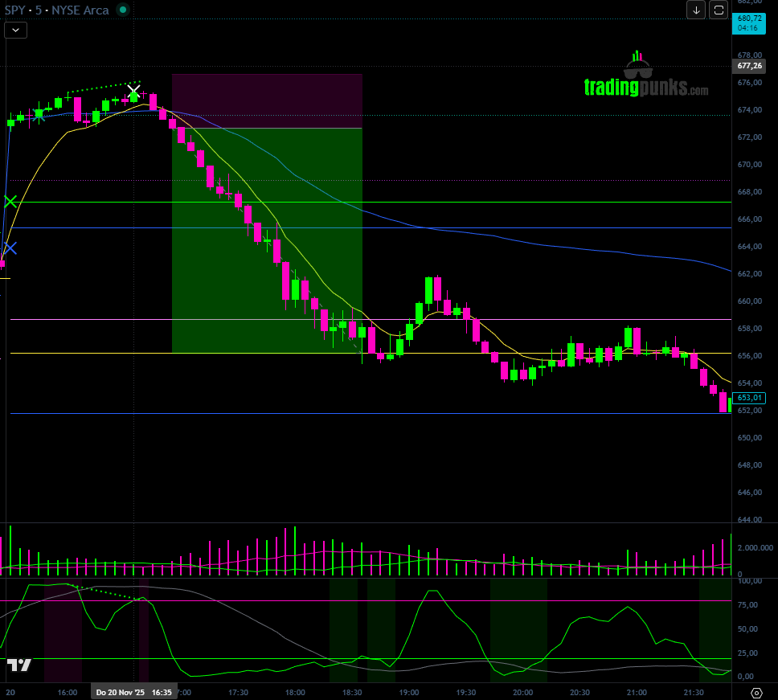Click the green X marker on the chart

[x=10, y=201]
